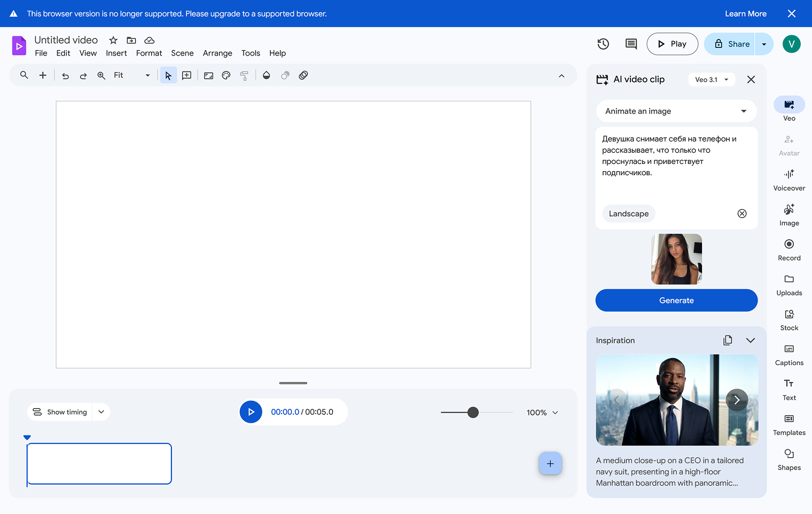Open the Uploads side panel
Screen dimensions: 812x514
click(789, 284)
